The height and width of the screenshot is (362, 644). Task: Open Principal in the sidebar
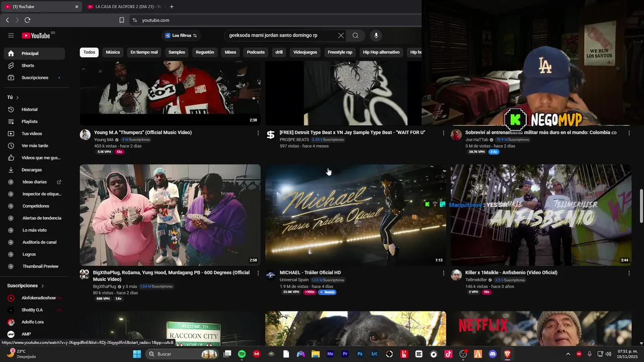pyautogui.click(x=34, y=53)
